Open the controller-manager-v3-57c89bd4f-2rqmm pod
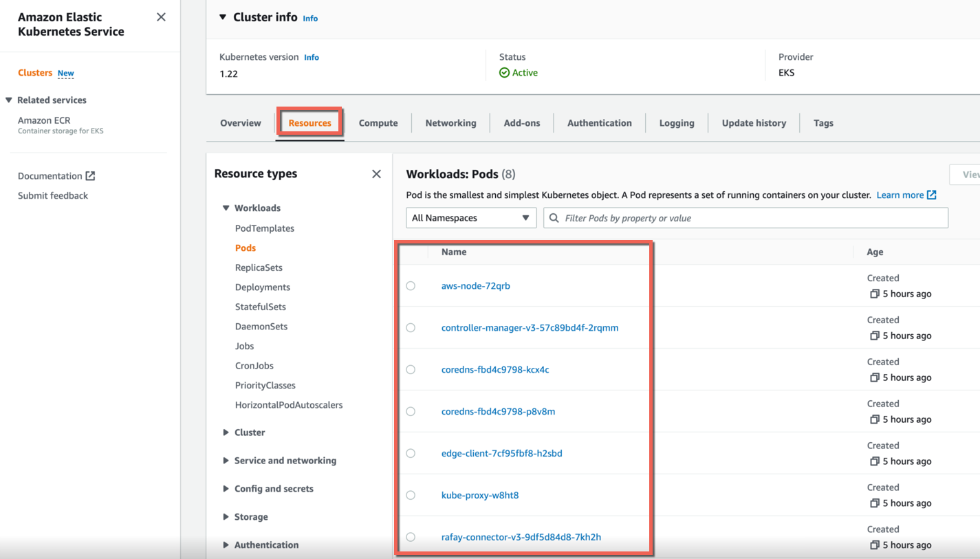Screen dimensions: 980x559 tap(530, 328)
